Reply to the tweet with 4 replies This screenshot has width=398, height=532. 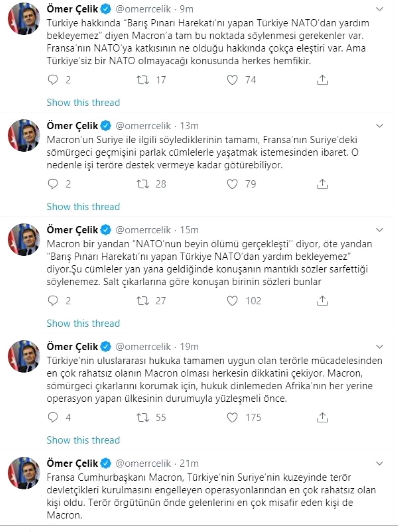[x=53, y=418]
